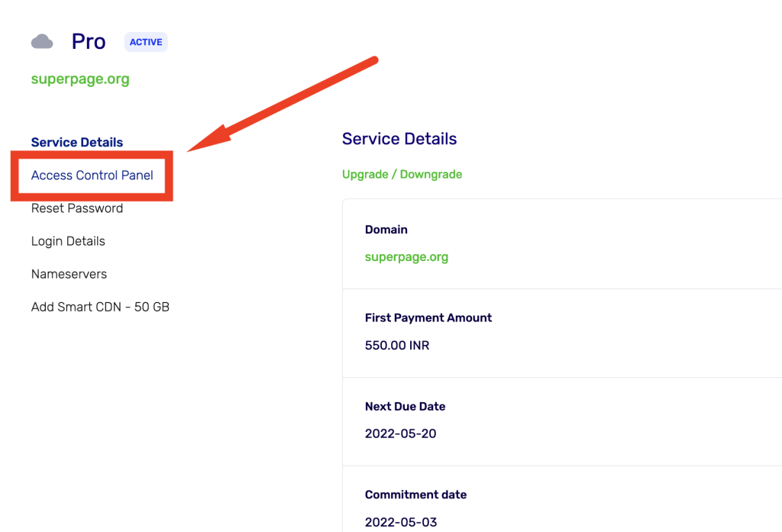Click the 2022-05-03 commitment date
The width and height of the screenshot is (782, 532).
pos(401,522)
